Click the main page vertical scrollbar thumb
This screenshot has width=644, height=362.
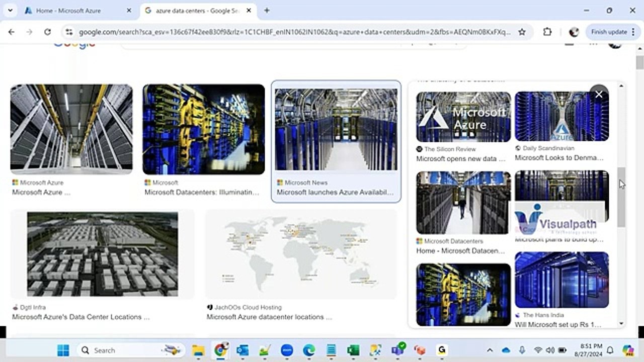pyautogui.click(x=639, y=63)
